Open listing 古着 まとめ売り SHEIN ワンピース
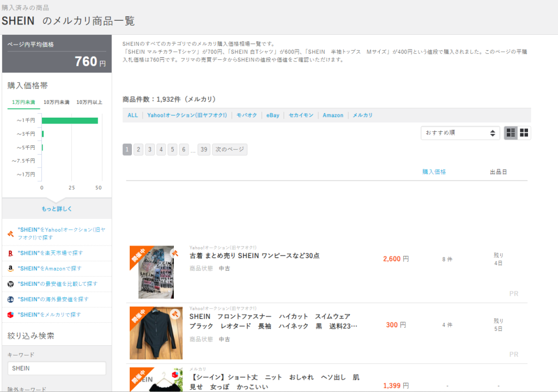This screenshot has width=558, height=392. pos(254,255)
